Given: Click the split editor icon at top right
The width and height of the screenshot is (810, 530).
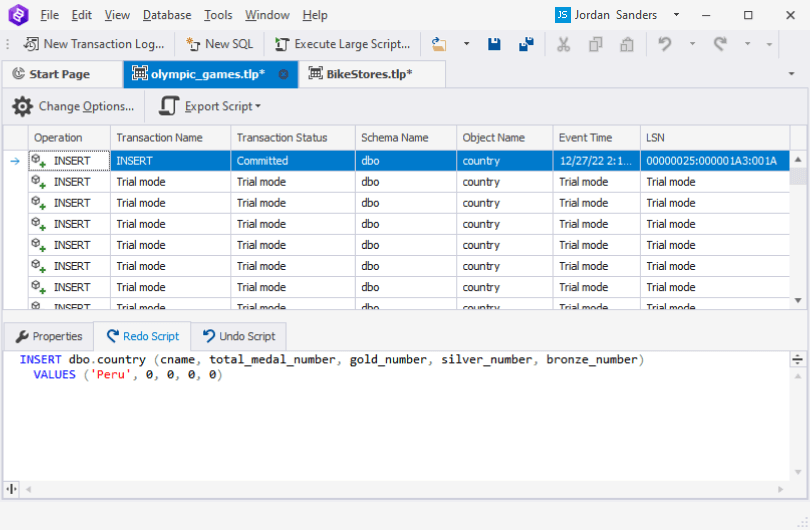Looking at the screenshot, I should (x=798, y=360).
